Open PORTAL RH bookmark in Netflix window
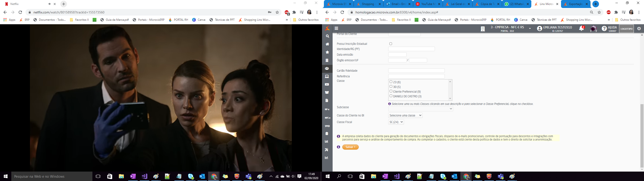The image size is (644, 181). [178, 20]
